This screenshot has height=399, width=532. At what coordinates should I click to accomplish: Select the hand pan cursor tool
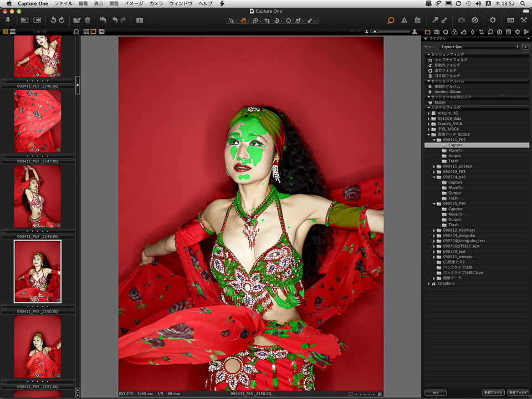pos(243,21)
